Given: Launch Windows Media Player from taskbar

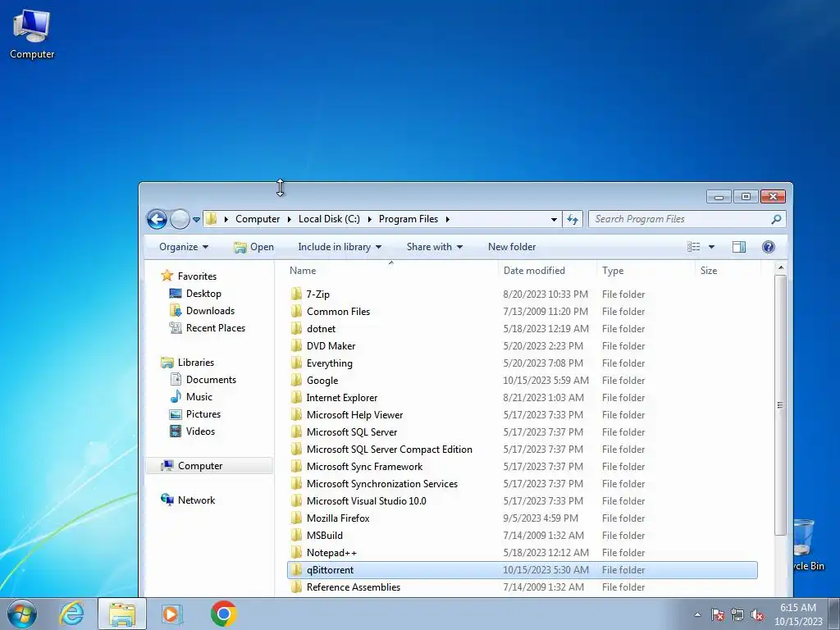Looking at the screenshot, I should click(x=171, y=614).
